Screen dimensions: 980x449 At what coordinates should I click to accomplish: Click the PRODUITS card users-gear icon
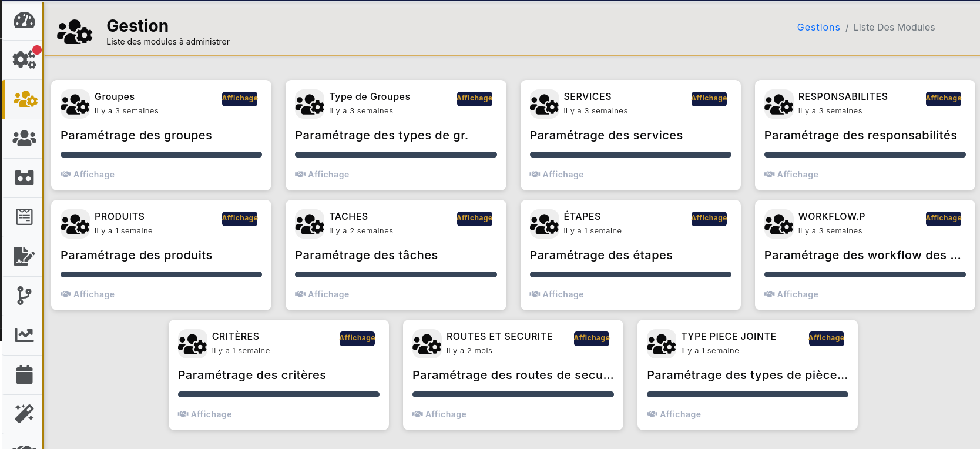(x=75, y=224)
